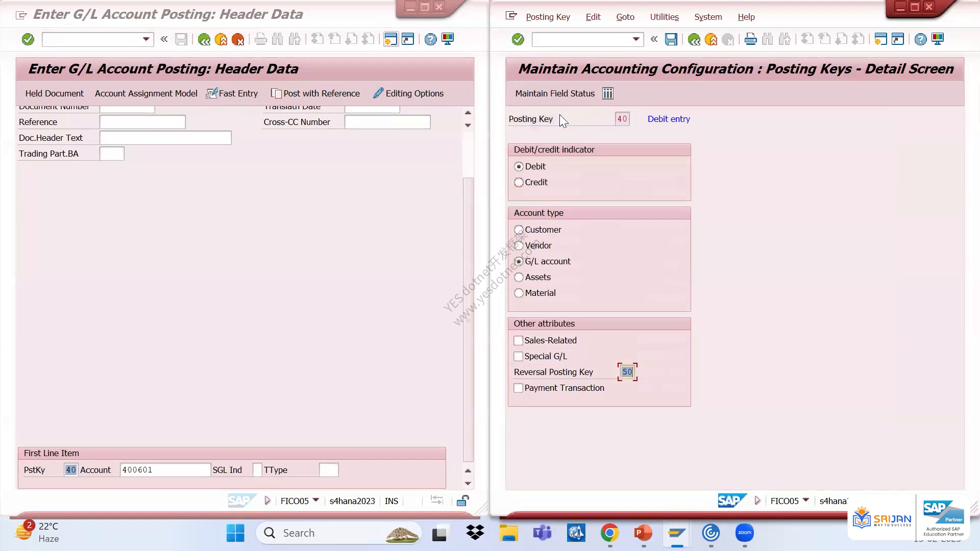Check the Payment Transaction checkbox
Viewport: 980px width, 551px height.
coord(519,388)
